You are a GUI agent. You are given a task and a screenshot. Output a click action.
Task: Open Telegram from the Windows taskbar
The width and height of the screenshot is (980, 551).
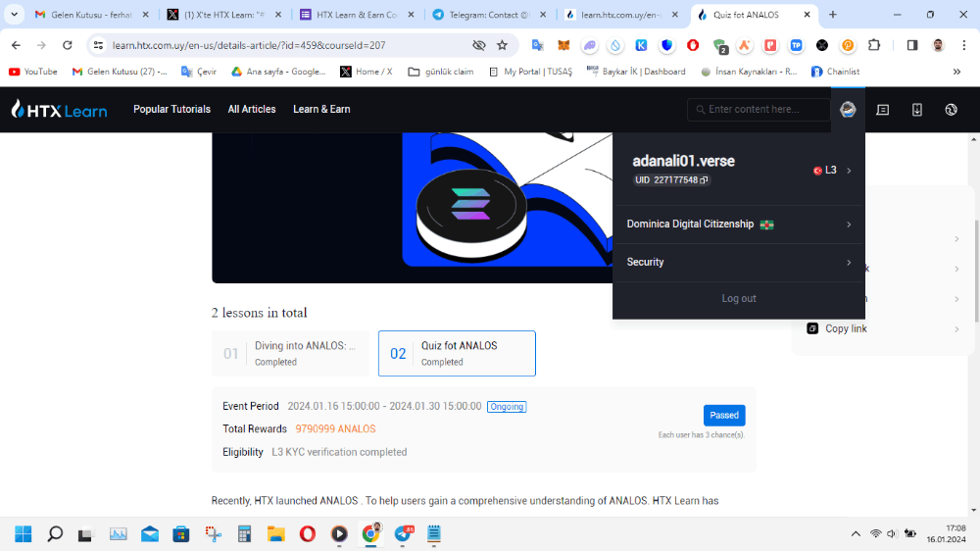coord(403,534)
